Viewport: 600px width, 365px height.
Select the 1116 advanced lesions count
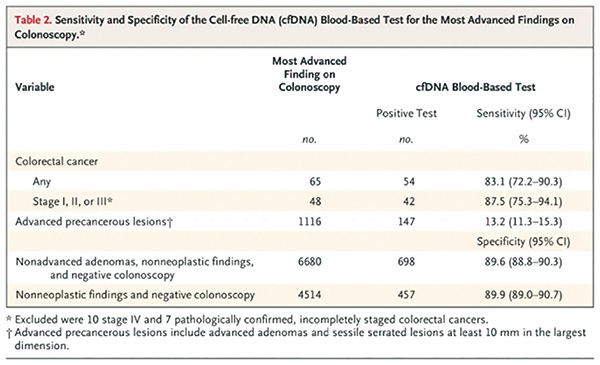310,222
